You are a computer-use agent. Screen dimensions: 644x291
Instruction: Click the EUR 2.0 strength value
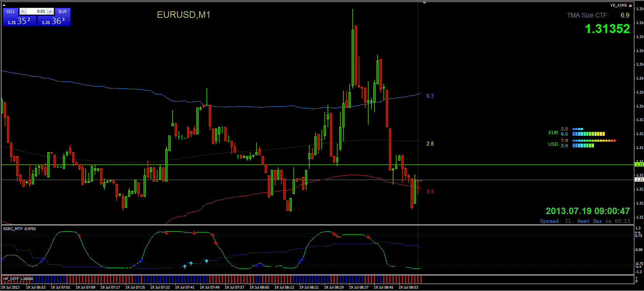point(564,129)
